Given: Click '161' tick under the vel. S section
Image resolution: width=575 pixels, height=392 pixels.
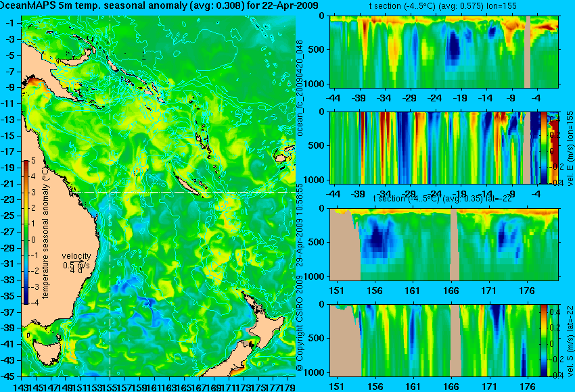Looking at the screenshot, I should [x=413, y=387].
